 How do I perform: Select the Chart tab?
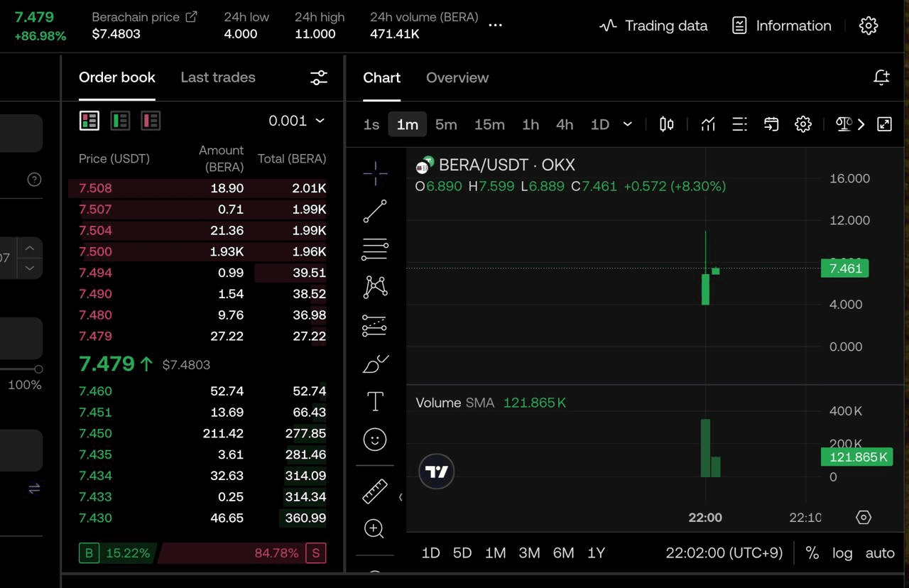pos(382,77)
